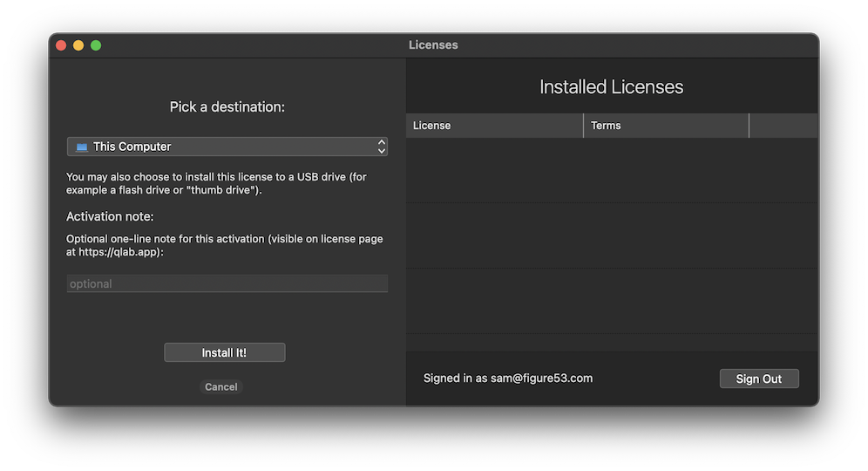This screenshot has height=471, width=868.
Task: Click divider between License and Terms columns
Action: point(583,126)
